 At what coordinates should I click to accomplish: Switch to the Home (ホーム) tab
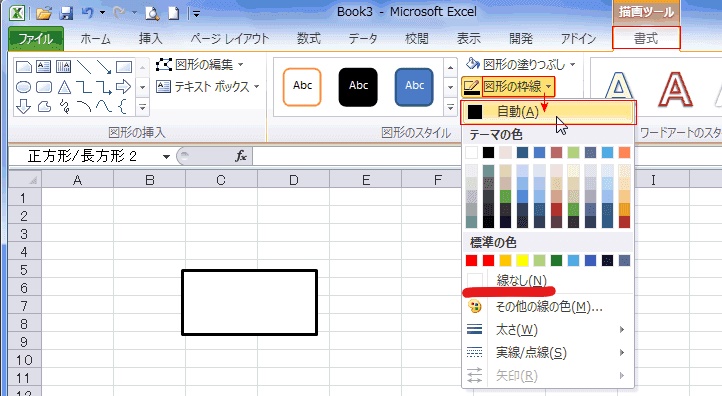tap(96, 39)
